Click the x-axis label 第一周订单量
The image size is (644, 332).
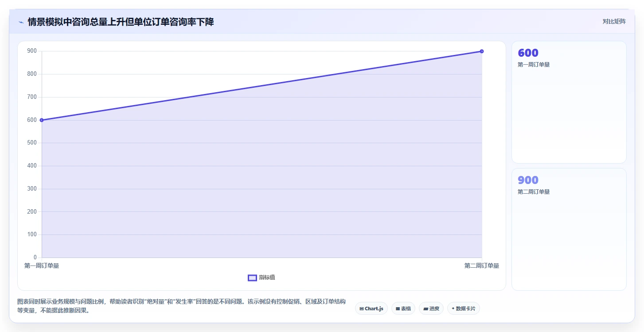(42, 266)
